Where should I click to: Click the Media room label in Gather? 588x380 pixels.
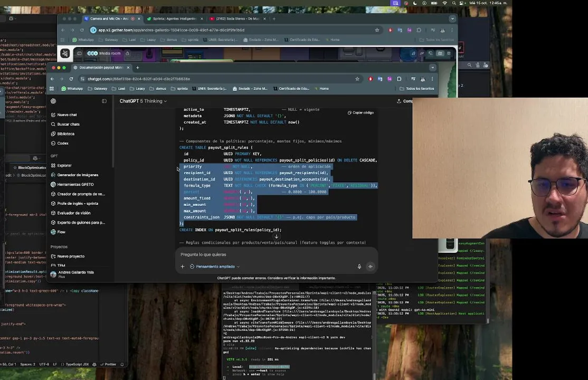(109, 53)
